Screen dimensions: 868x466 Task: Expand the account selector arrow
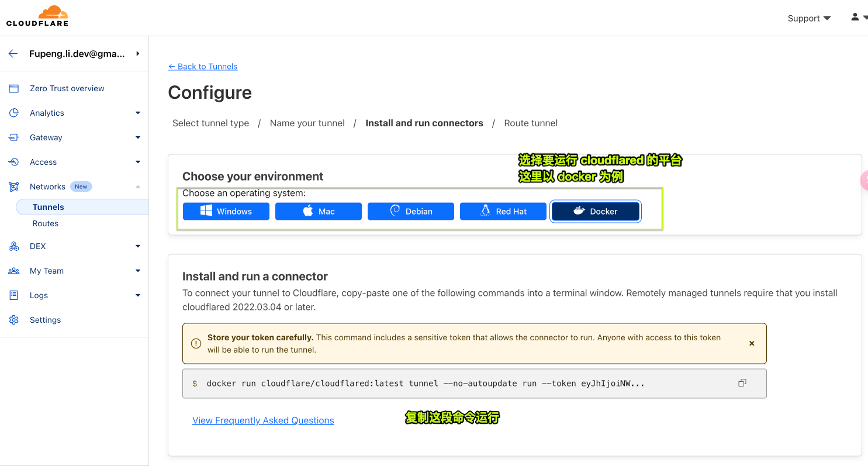tap(138, 54)
